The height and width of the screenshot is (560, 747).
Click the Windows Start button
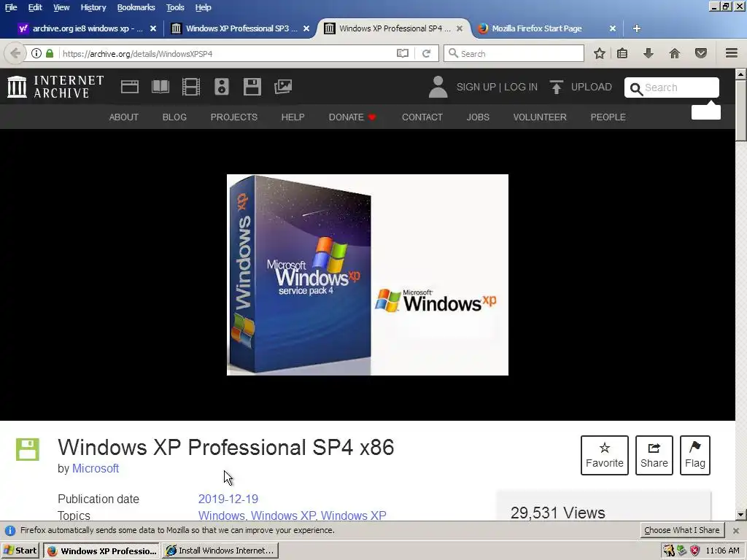pyautogui.click(x=20, y=551)
